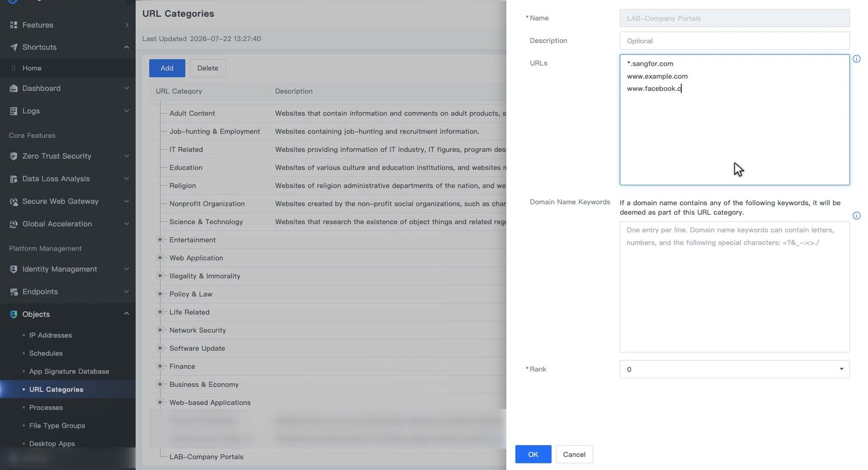Click the Objects icon in sidebar
The height and width of the screenshot is (470, 868).
(x=14, y=314)
